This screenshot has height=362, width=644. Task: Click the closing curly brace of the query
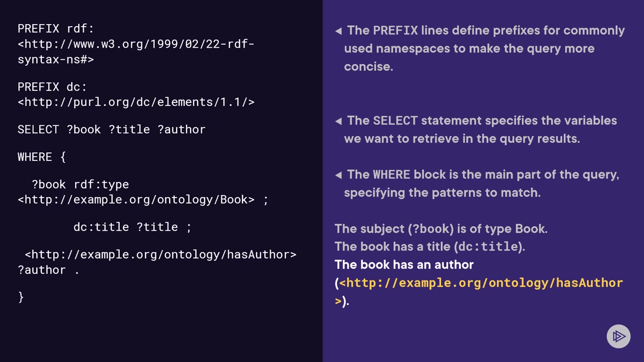coord(21,297)
